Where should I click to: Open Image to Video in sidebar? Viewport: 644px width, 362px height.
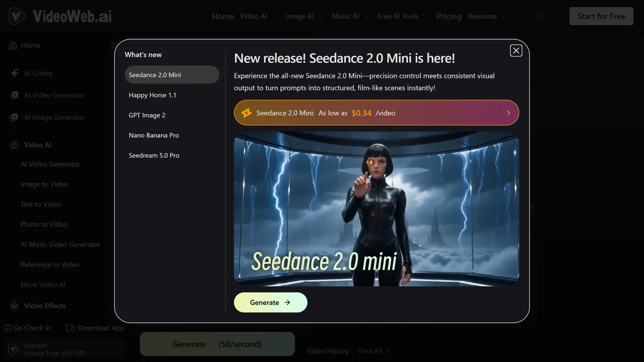(x=44, y=184)
